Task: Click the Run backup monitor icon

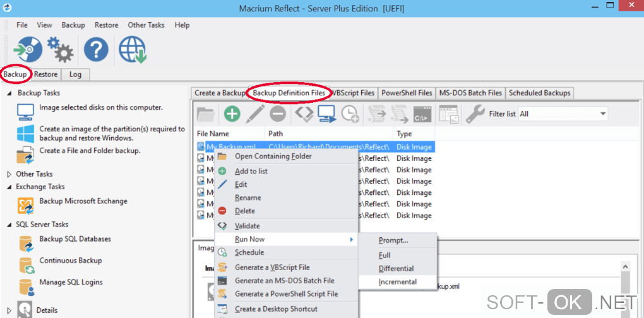Action: [327, 114]
